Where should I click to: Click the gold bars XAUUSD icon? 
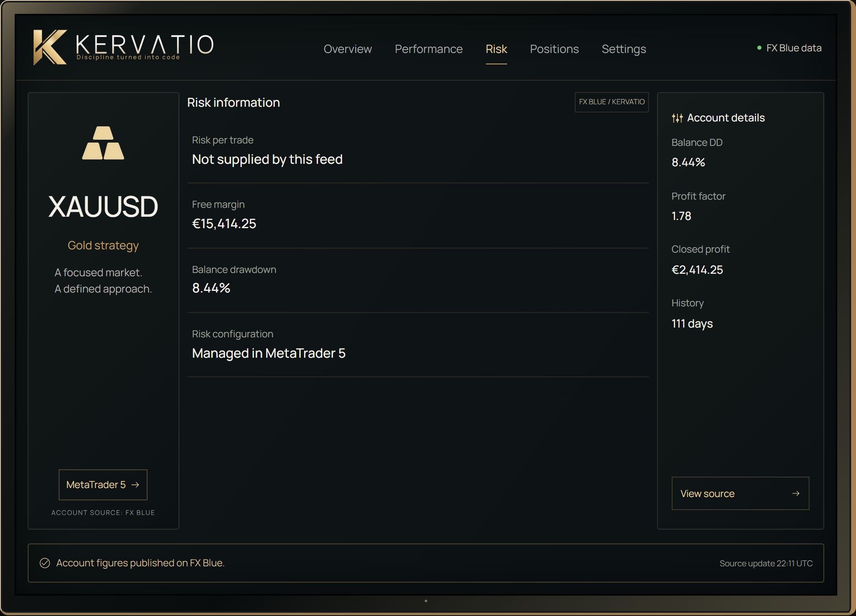tap(103, 143)
